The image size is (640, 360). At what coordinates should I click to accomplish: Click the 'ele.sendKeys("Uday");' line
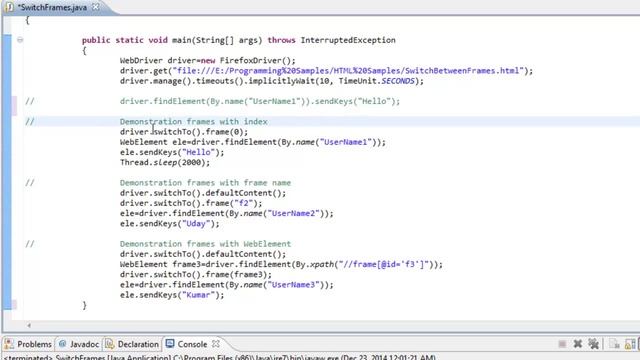170,224
